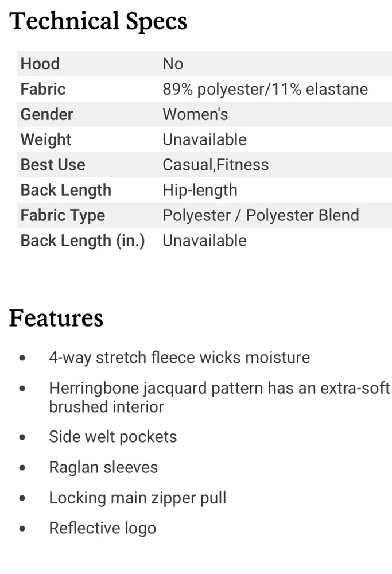Select the Fabric Type row label
The width and height of the screenshot is (392, 574).
coord(63,215)
